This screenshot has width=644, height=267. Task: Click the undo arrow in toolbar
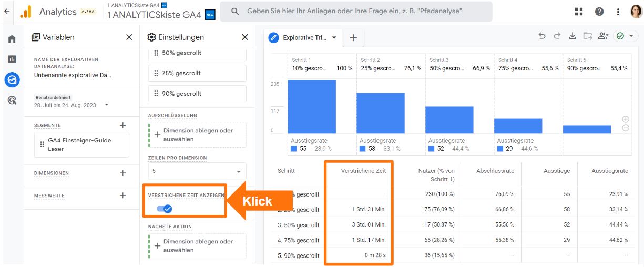(x=542, y=36)
